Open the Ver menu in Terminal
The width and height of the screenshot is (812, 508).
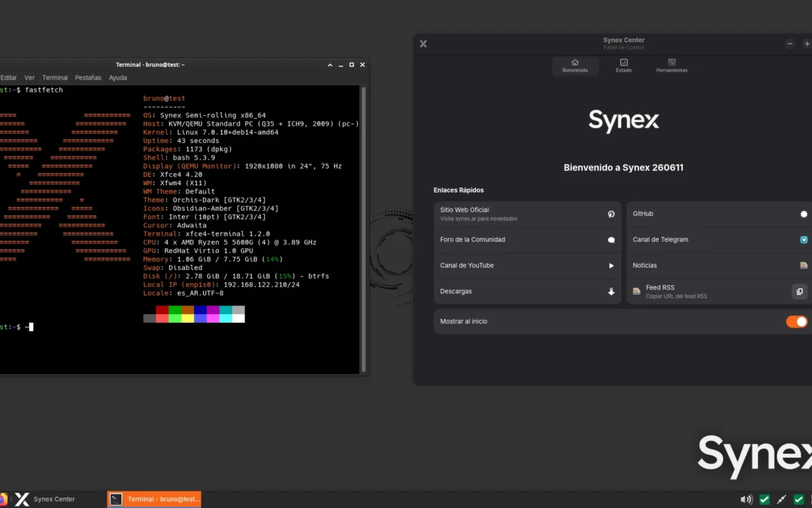click(29, 78)
